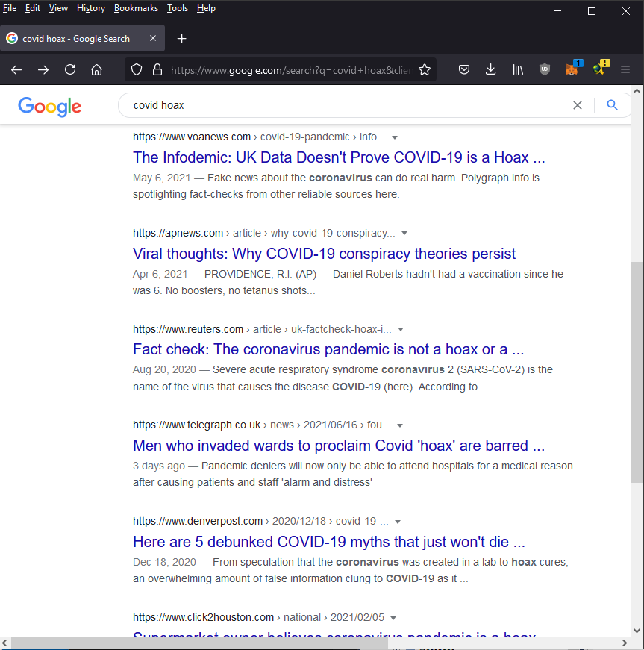Expand options arrow for voanews.com result
The height and width of the screenshot is (650, 644).
coord(395,137)
